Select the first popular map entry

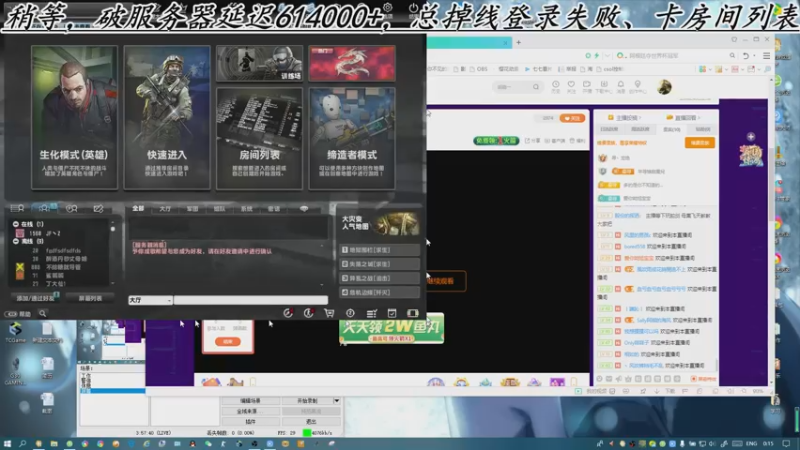click(380, 250)
